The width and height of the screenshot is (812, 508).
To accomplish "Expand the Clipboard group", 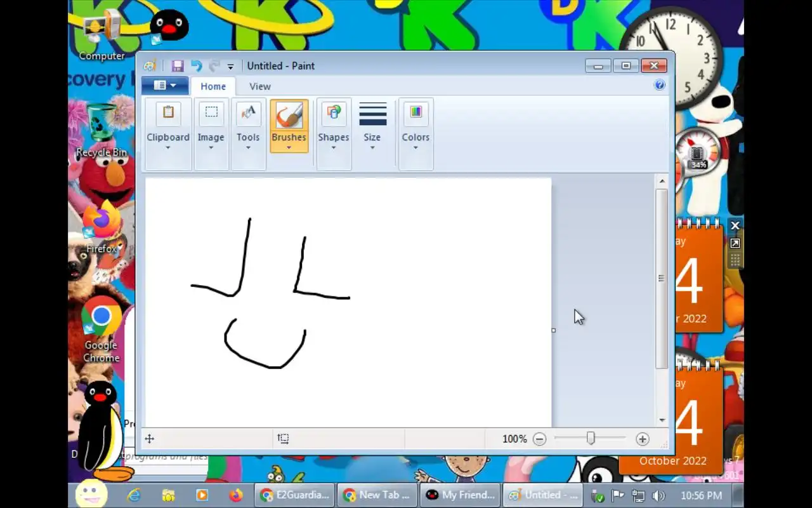I will [168, 134].
